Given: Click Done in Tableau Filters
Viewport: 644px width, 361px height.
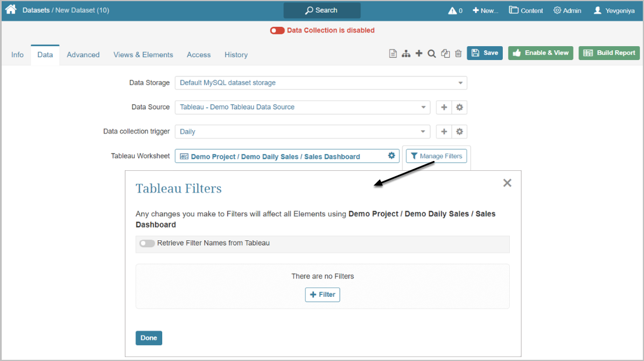Looking at the screenshot, I should pos(149,338).
